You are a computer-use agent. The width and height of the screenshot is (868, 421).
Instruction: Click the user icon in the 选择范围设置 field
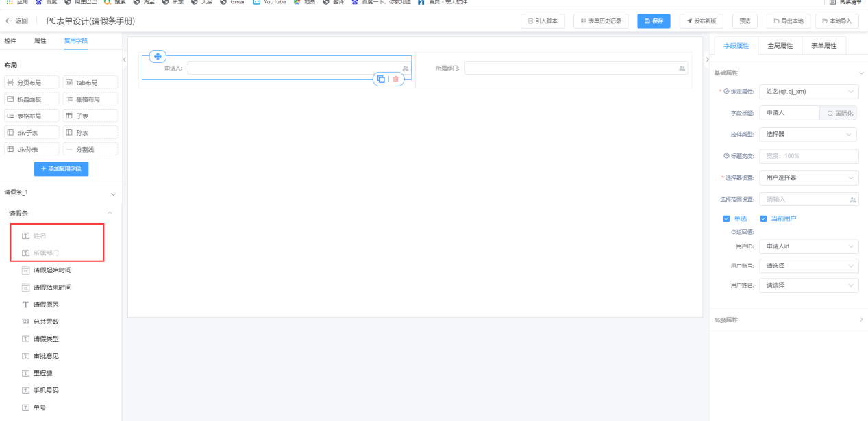pos(853,200)
